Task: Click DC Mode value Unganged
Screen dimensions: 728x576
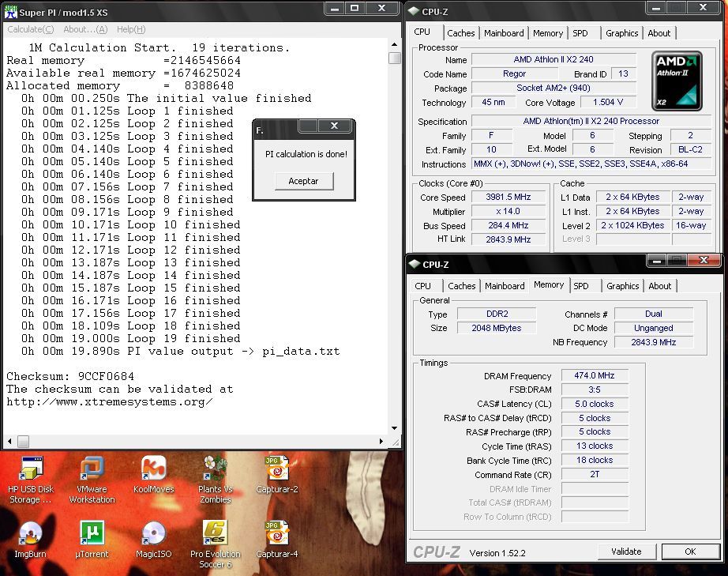Action: pyautogui.click(x=654, y=328)
